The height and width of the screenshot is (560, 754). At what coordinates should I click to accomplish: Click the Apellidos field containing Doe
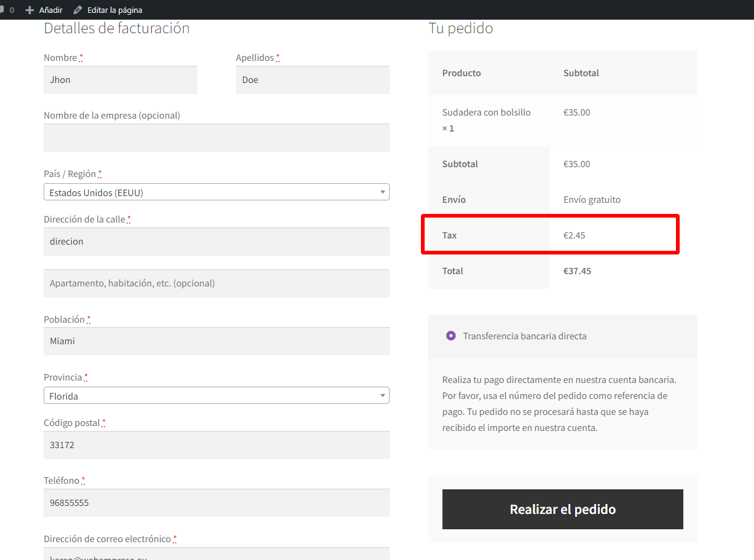pyautogui.click(x=313, y=80)
